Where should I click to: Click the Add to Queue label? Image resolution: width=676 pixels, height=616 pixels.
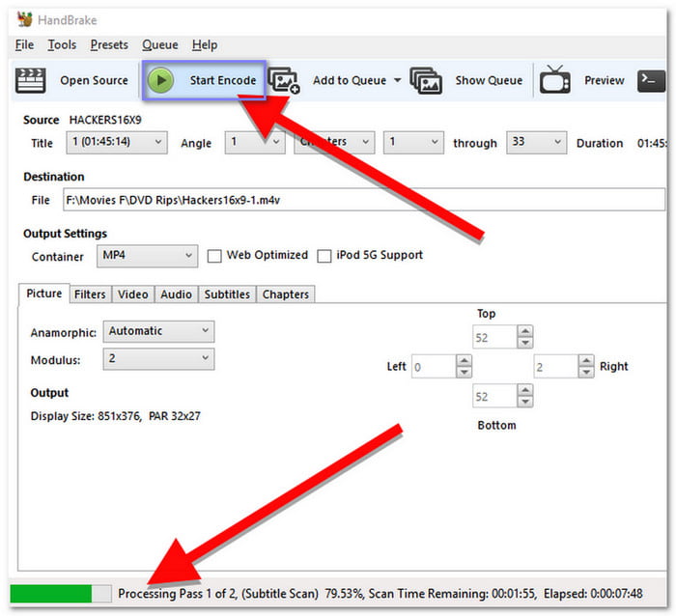[350, 80]
